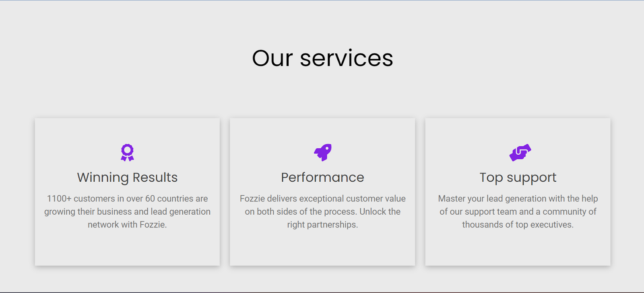The height and width of the screenshot is (293, 644).
Task: Click the "network with Fozzie." text line
Action: pos(127,225)
